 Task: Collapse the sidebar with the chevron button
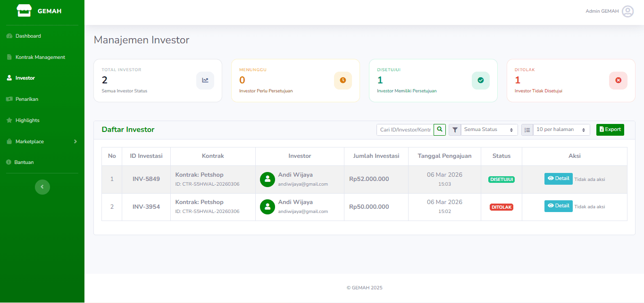click(42, 187)
